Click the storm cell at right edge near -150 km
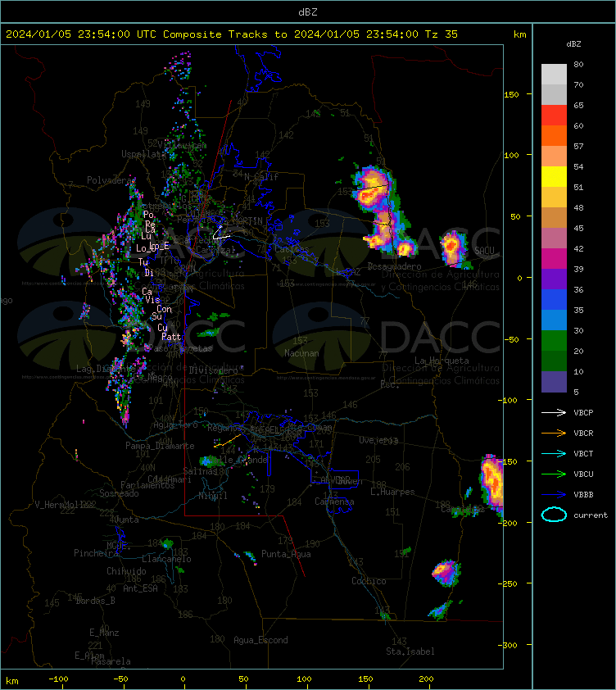This screenshot has height=690, width=616. pyautogui.click(x=492, y=483)
